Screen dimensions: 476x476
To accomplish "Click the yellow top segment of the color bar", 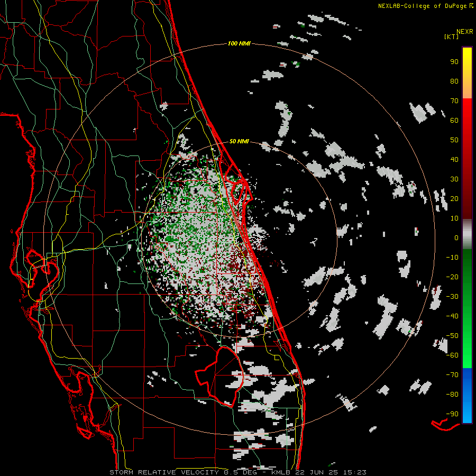I will coord(467,73).
